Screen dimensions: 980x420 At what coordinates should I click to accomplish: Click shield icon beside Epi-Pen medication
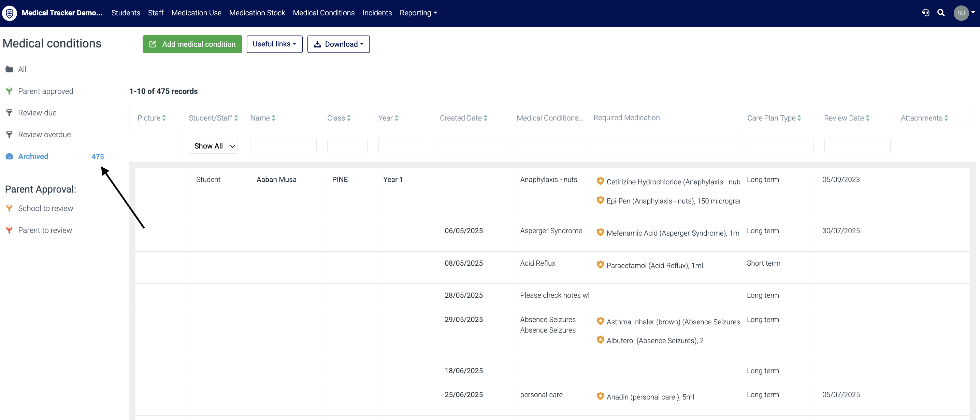[600, 200]
